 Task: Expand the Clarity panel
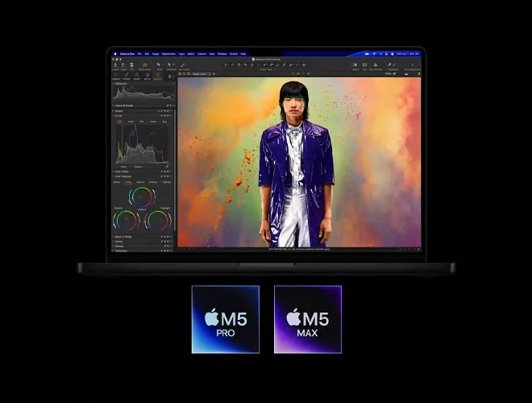(x=114, y=242)
